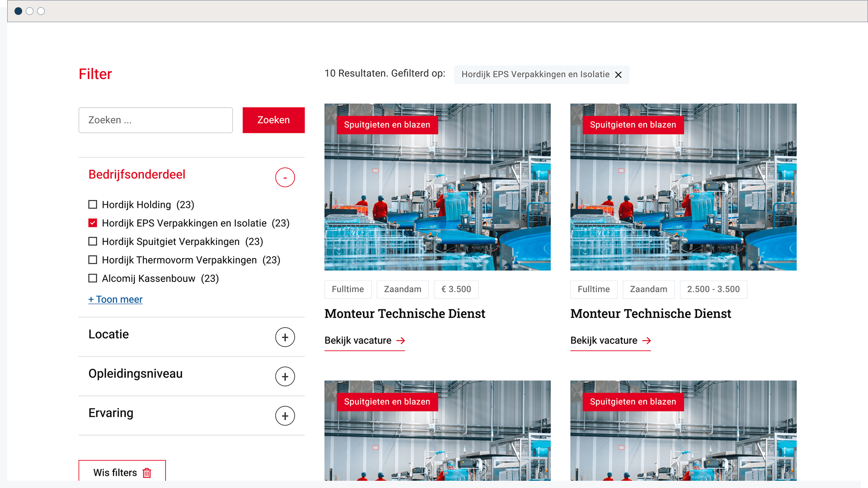
Task: Show more options via Toon meer
Action: [115, 299]
